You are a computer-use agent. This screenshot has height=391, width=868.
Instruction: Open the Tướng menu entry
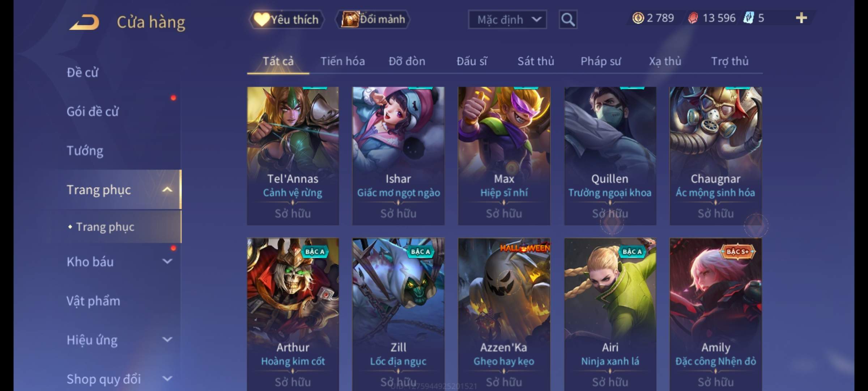[x=85, y=150]
